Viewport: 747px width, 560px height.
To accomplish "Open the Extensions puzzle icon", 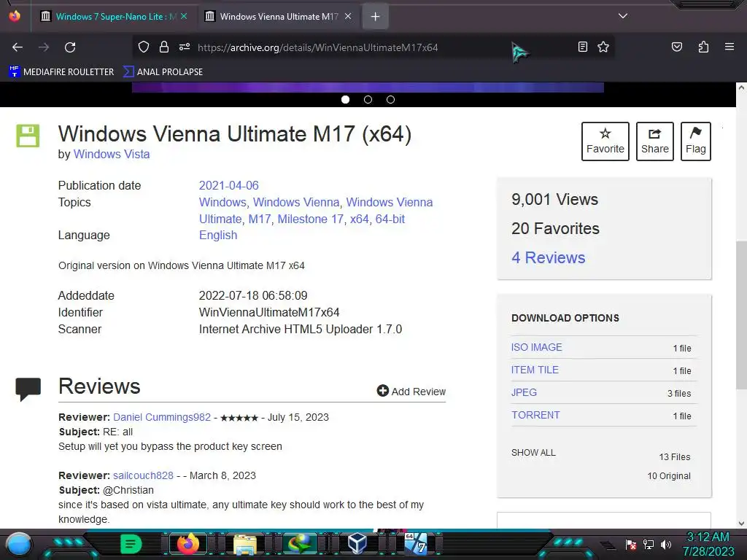I will [703, 47].
